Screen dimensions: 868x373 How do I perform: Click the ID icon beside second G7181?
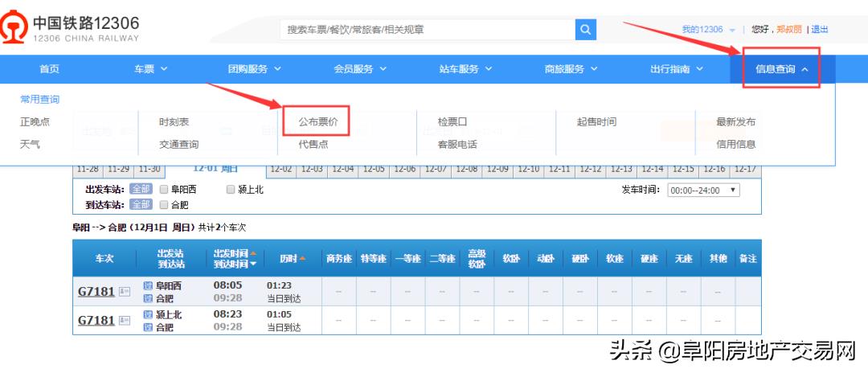(x=125, y=321)
